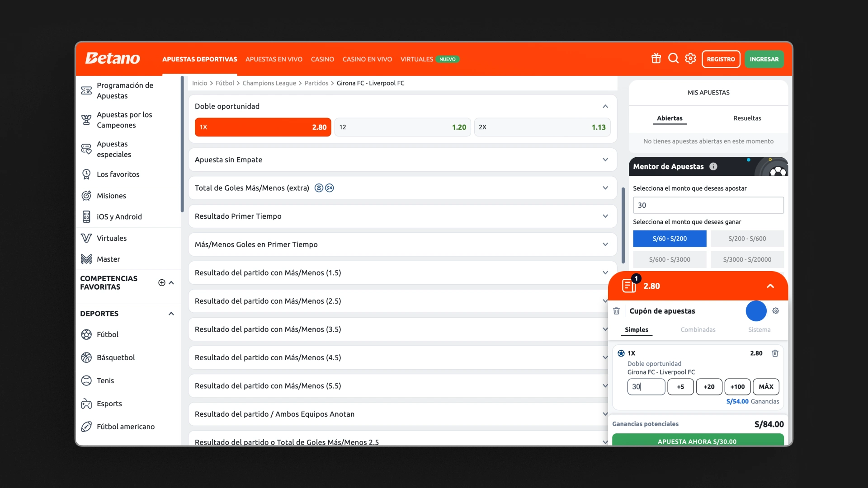Click the Programación de Apuestas ticket icon
This screenshot has width=868, height=488.
tap(86, 90)
